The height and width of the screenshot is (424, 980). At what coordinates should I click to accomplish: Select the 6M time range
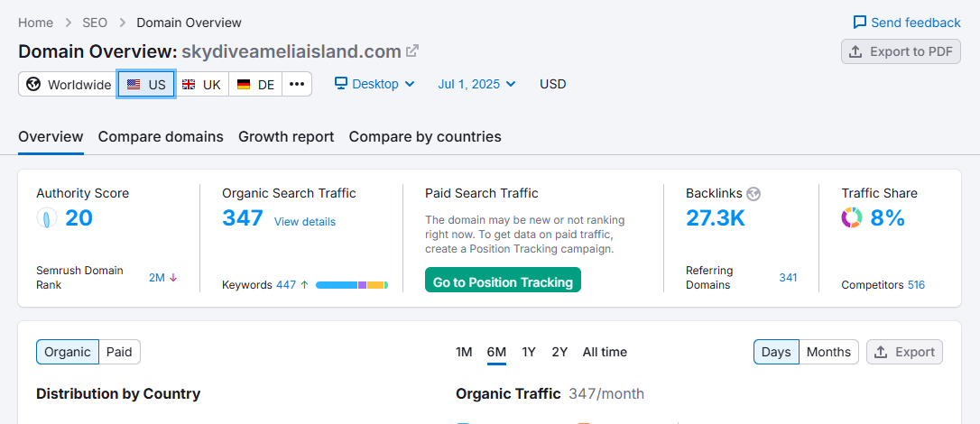tap(496, 352)
